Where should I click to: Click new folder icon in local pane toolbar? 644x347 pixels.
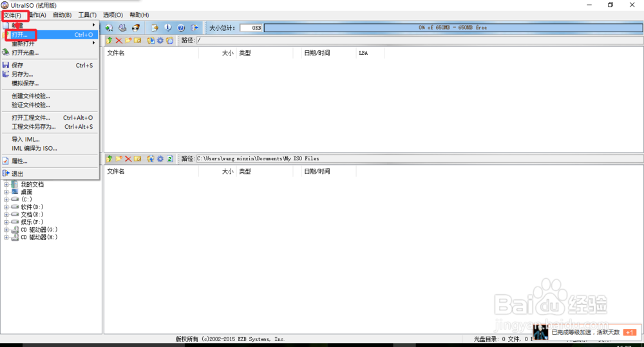[x=118, y=158]
